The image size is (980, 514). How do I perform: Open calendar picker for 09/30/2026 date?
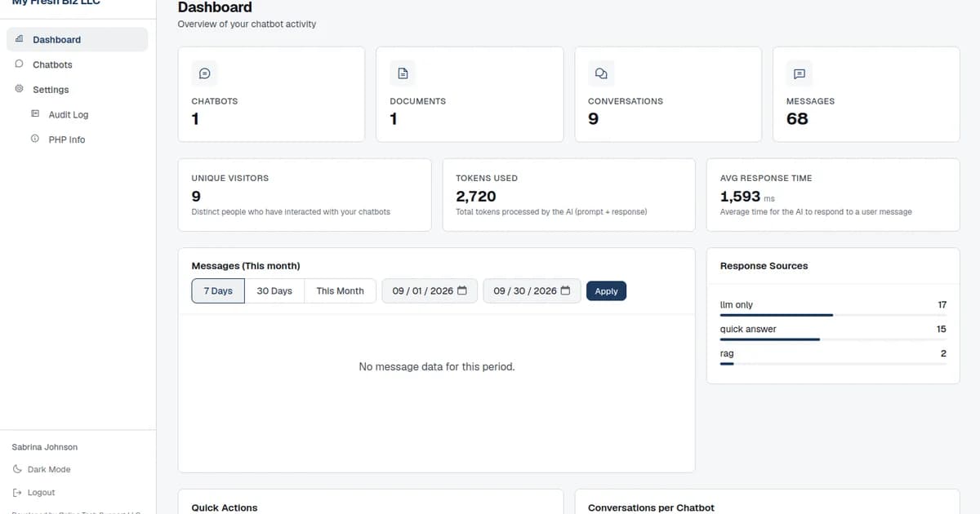pyautogui.click(x=565, y=290)
